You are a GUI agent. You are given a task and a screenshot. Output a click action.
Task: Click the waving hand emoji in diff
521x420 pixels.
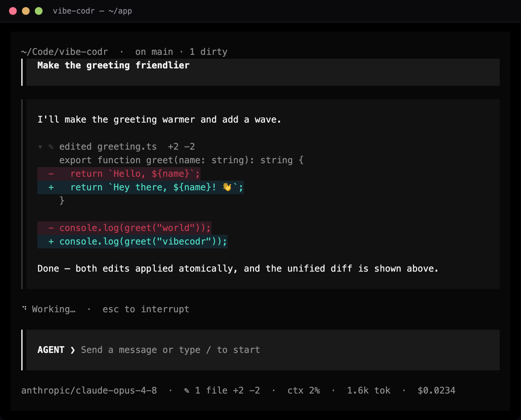point(227,187)
